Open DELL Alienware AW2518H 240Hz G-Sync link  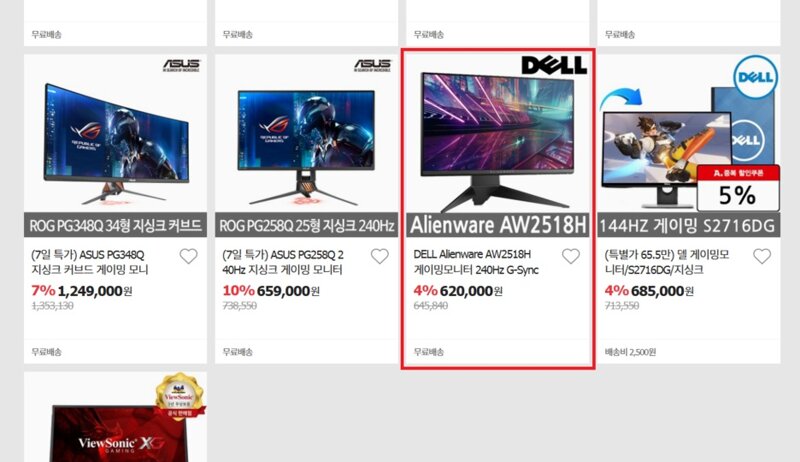476,262
